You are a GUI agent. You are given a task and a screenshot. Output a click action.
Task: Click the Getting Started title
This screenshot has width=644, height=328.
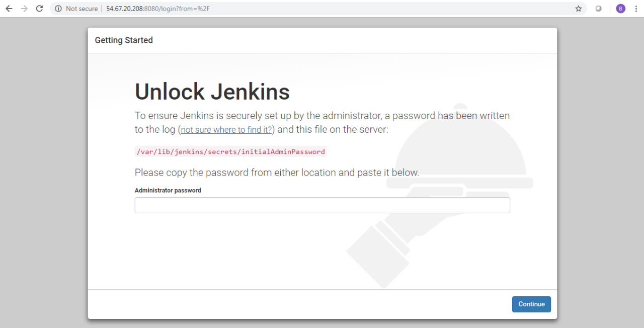pyautogui.click(x=124, y=40)
